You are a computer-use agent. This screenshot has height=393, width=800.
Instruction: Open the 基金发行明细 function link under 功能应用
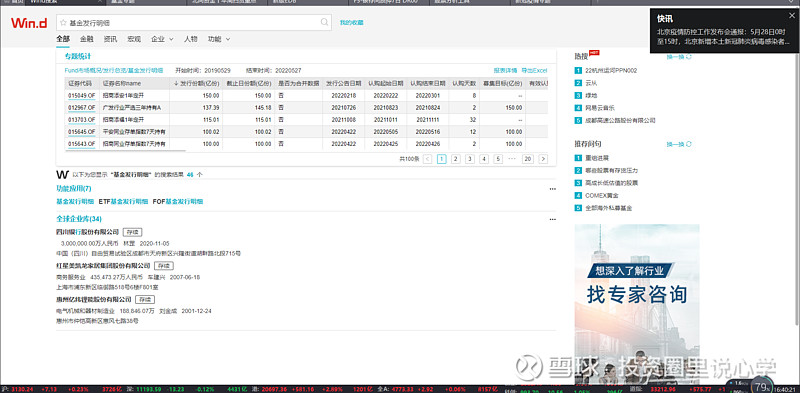(x=75, y=202)
